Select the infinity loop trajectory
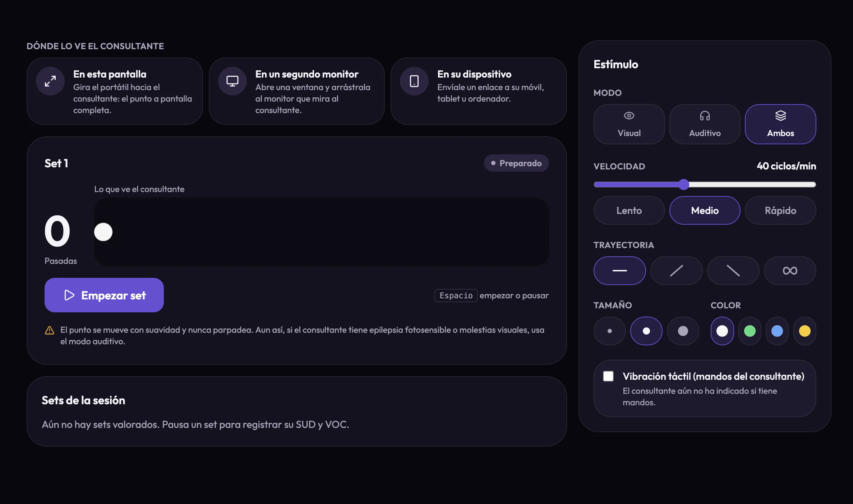Screen dimensions: 853x504 (790, 271)
